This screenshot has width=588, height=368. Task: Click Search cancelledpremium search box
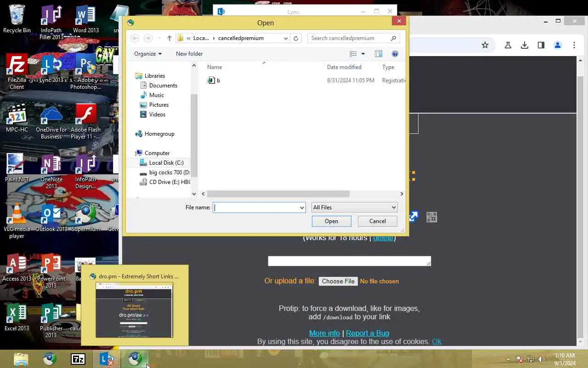click(353, 38)
